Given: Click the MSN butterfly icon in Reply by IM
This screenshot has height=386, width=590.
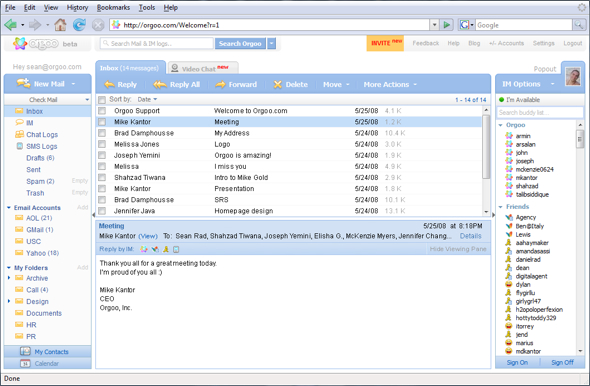Looking at the screenshot, I should point(155,249).
